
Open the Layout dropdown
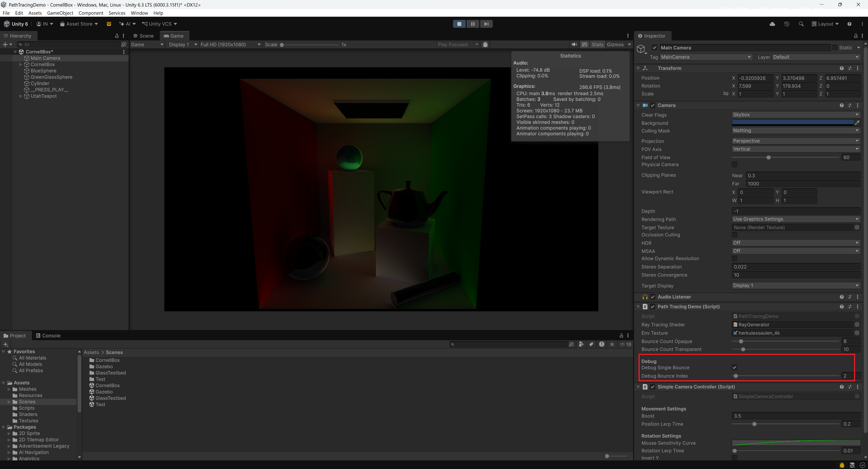click(825, 24)
